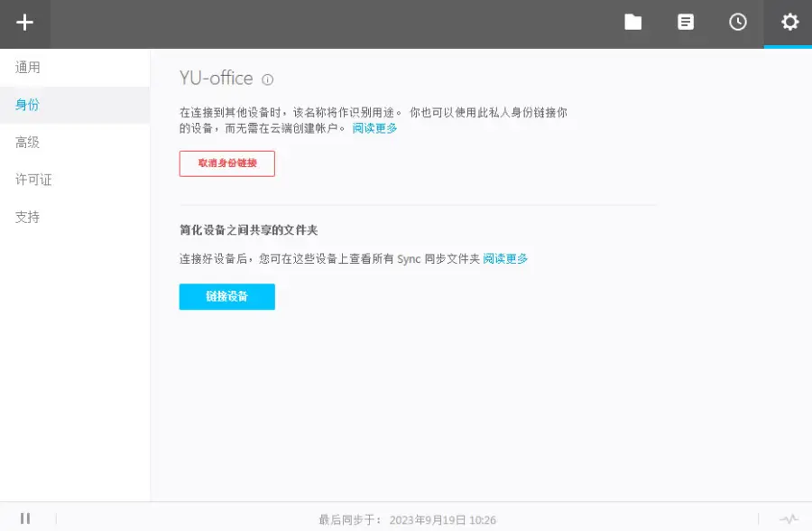Open the settings gear icon
This screenshot has height=531, width=812.
pyautogui.click(x=789, y=23)
